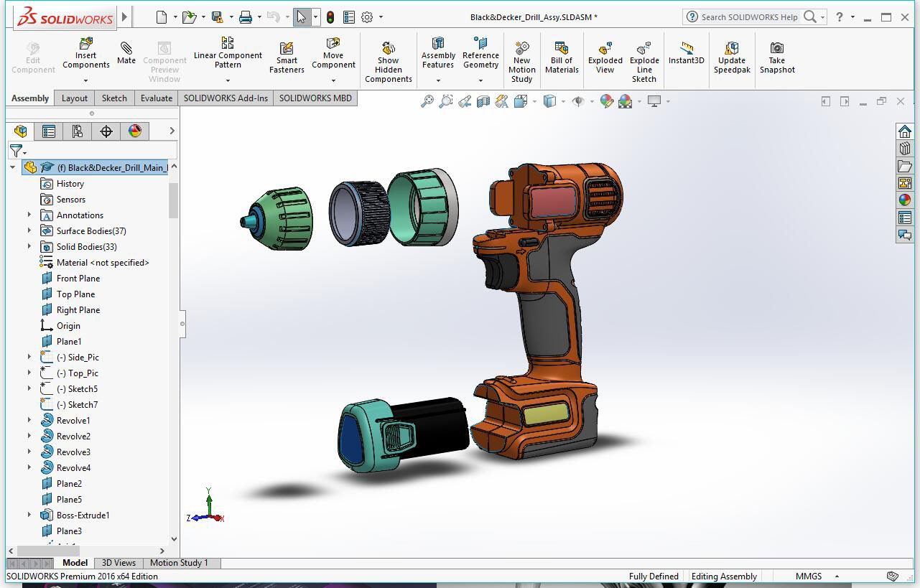Expand the Revolve1 feature
This screenshot has width=920, height=588.
coord(29,420)
